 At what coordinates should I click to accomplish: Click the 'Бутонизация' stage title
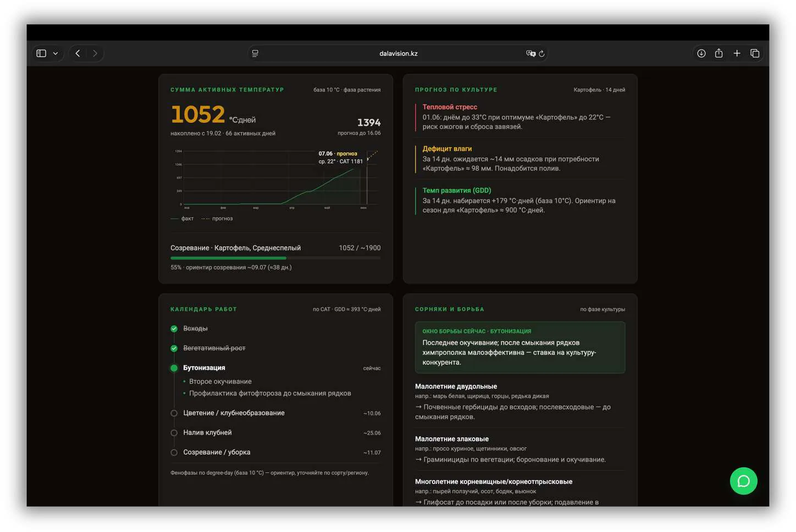click(x=204, y=368)
